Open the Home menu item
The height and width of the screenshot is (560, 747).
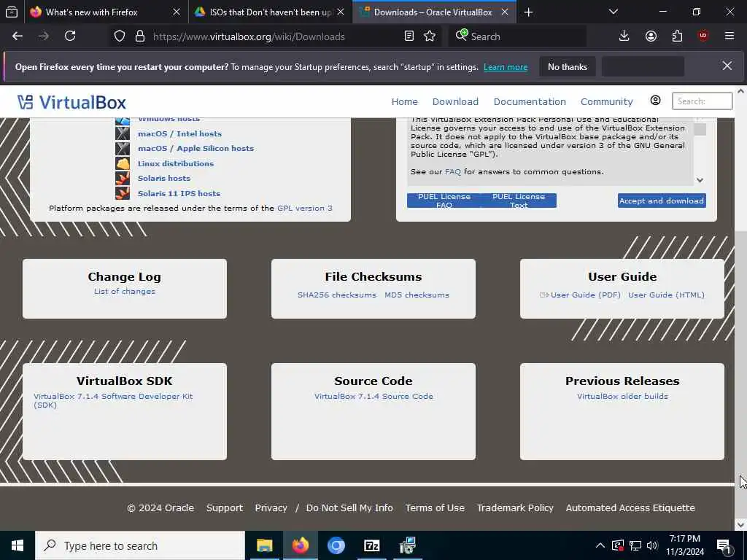click(x=404, y=101)
